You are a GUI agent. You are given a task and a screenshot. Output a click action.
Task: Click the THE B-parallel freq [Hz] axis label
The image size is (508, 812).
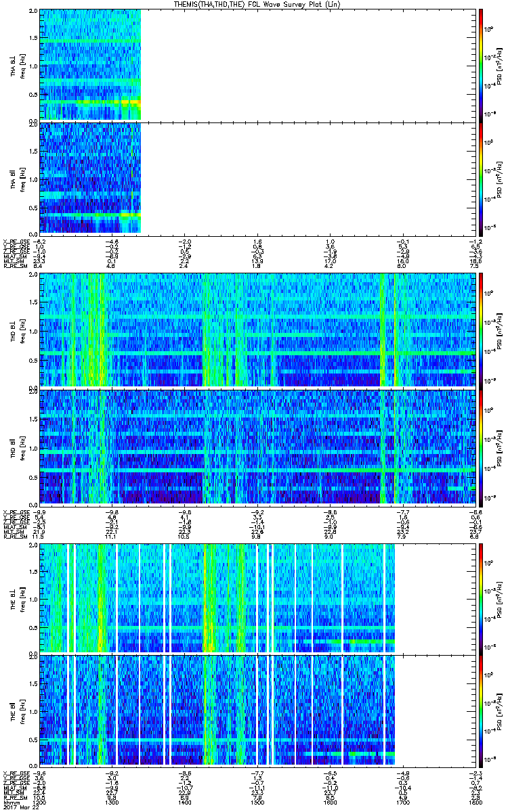22,710
